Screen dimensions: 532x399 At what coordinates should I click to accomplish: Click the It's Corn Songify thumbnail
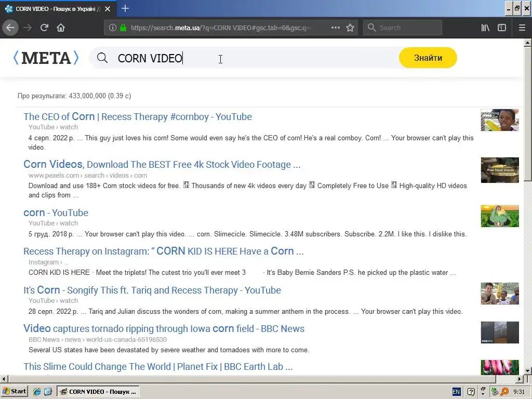pos(500,294)
